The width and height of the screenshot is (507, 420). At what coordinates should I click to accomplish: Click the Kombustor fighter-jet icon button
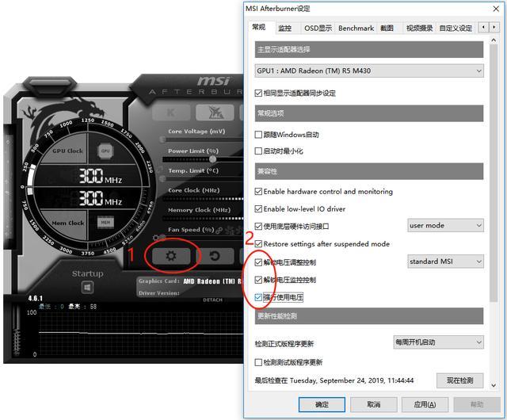215,113
